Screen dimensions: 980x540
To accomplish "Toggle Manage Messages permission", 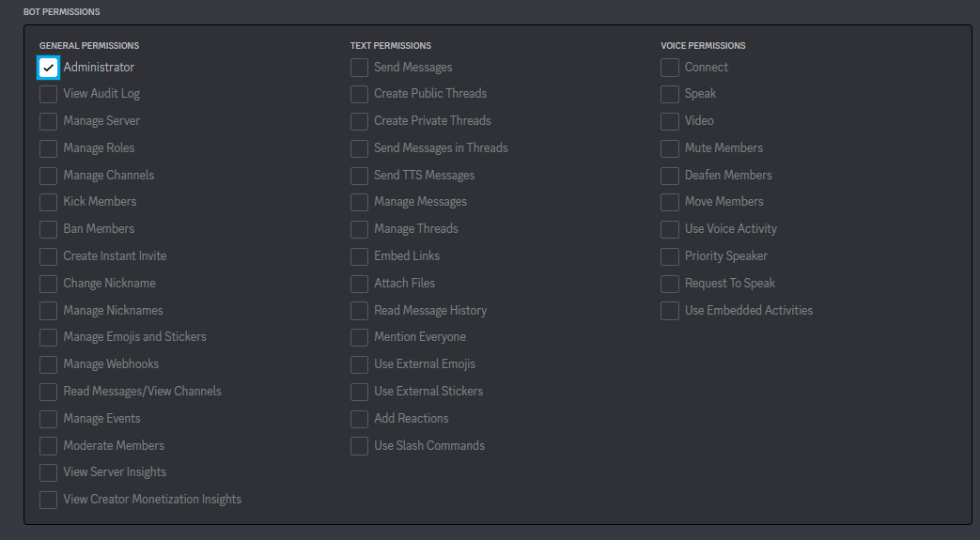I will (359, 202).
